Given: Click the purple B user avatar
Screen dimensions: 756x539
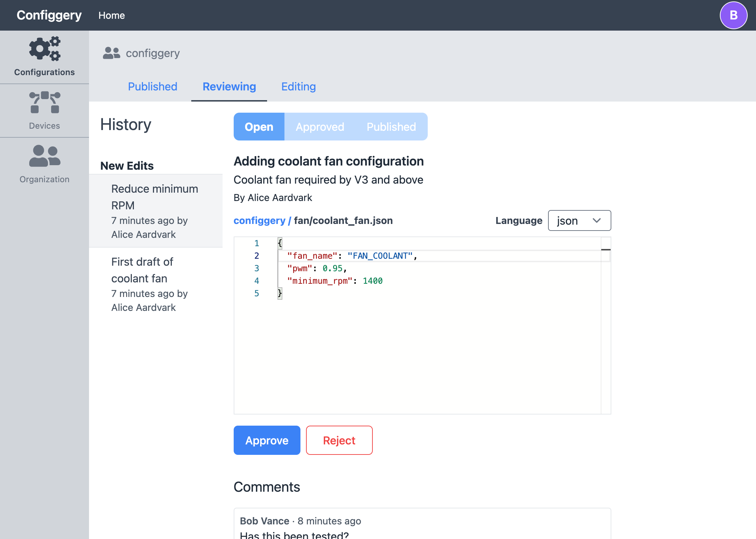Looking at the screenshot, I should (x=733, y=15).
